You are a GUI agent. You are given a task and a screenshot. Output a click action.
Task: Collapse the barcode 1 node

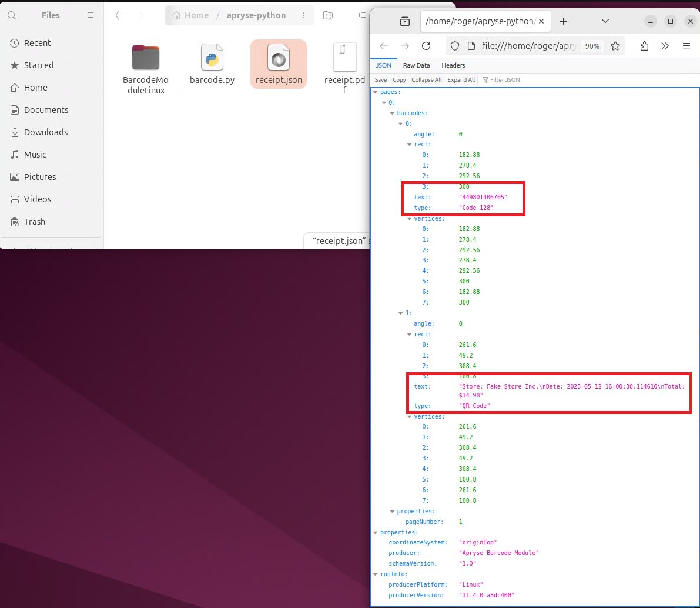[x=401, y=313]
